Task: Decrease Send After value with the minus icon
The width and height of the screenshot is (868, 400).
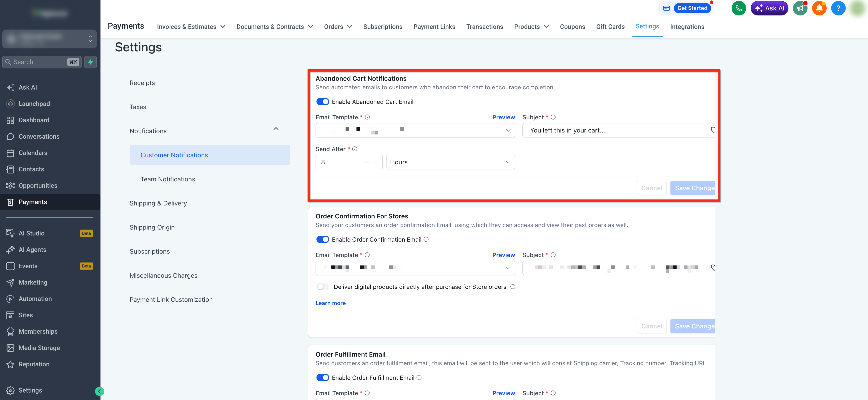Action: (x=367, y=162)
